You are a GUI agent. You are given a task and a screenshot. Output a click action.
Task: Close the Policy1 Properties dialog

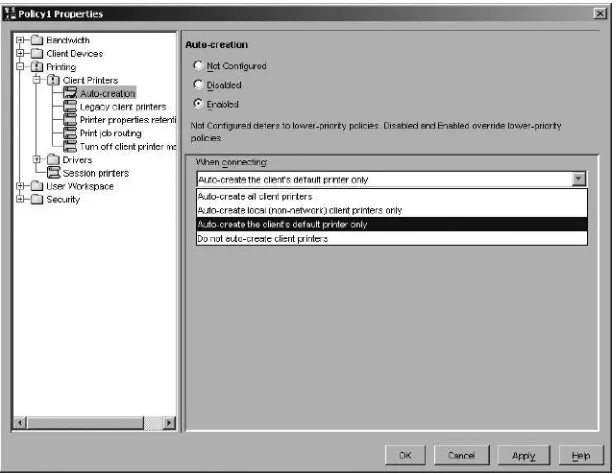600,14
